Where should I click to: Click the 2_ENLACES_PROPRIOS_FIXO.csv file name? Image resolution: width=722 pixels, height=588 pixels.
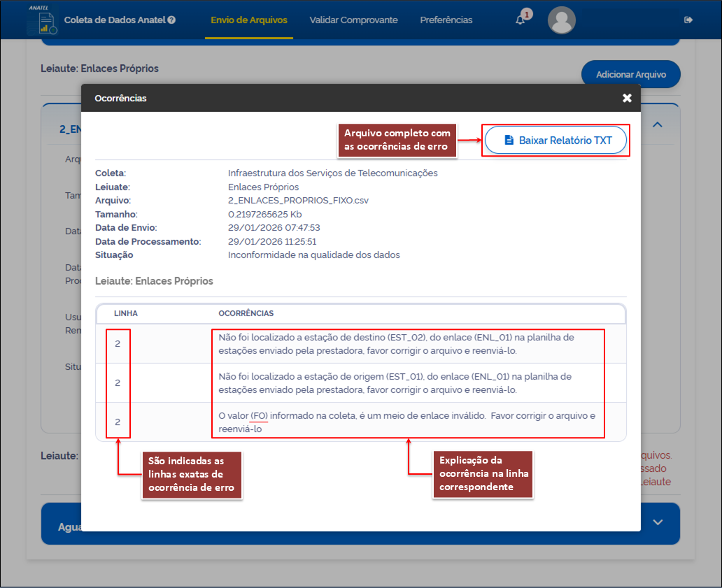298,201
